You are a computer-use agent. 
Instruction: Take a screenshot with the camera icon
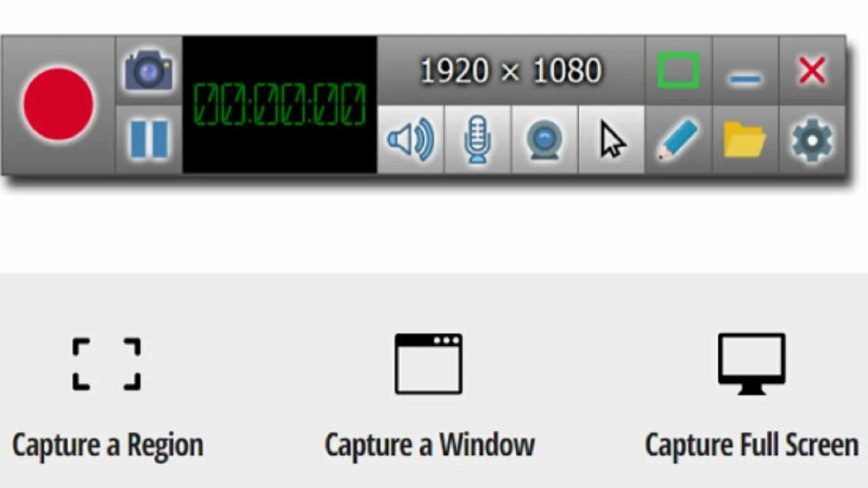[x=149, y=70]
